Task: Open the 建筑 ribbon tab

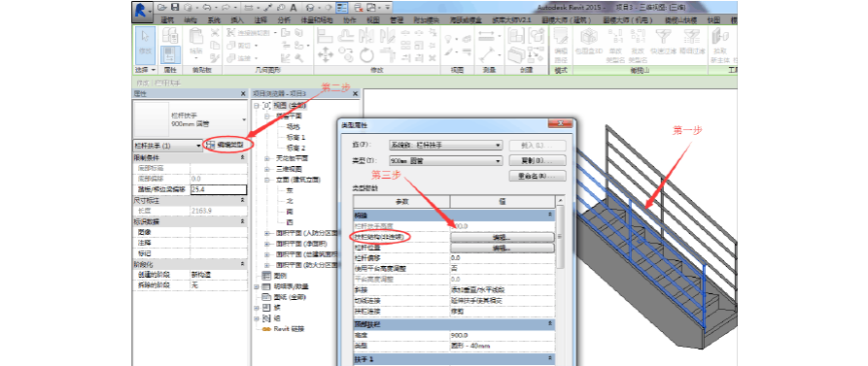Action: pos(168,20)
